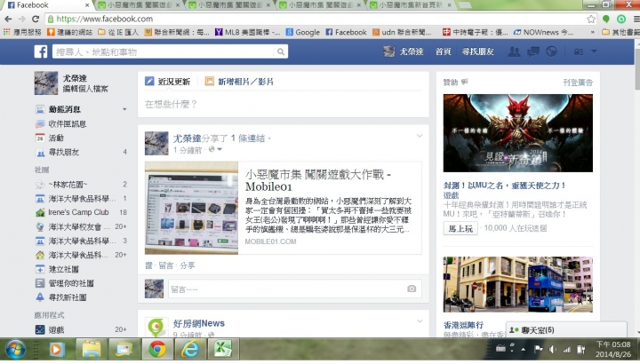640x364 pixels.
Task: Open friend requests icon in header
Action: 514,51
